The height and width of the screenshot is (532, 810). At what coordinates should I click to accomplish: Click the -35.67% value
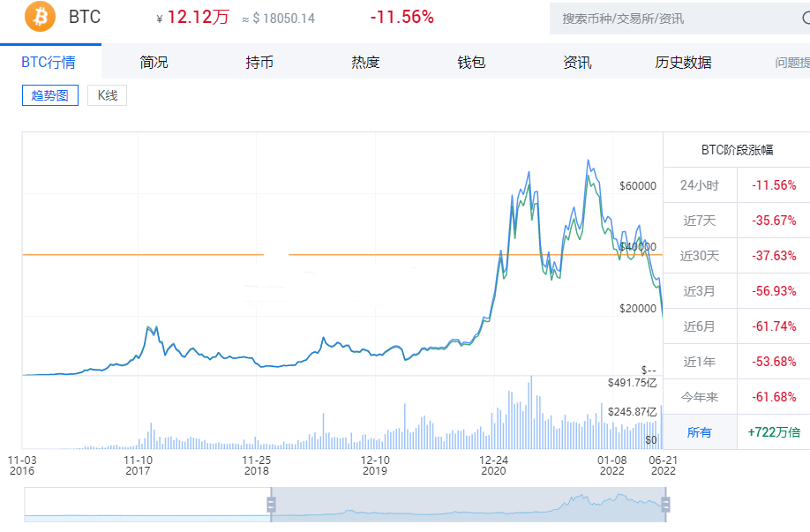click(x=774, y=221)
